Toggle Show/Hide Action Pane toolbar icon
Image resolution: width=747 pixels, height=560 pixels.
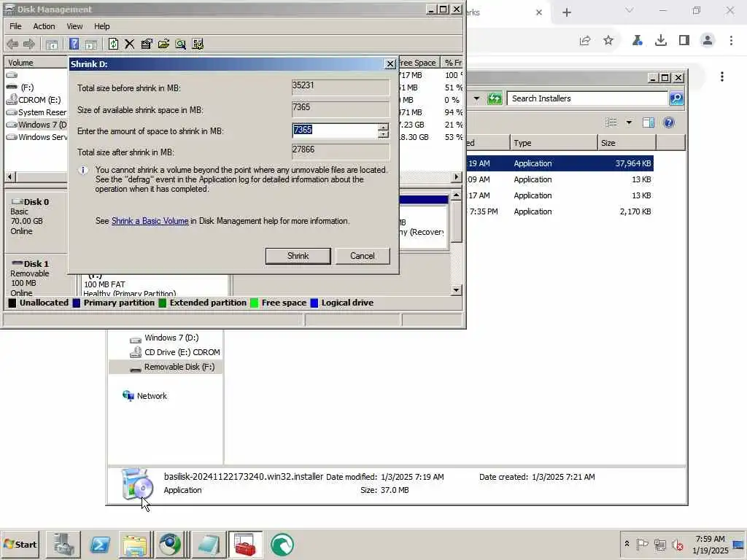pyautogui.click(x=91, y=44)
